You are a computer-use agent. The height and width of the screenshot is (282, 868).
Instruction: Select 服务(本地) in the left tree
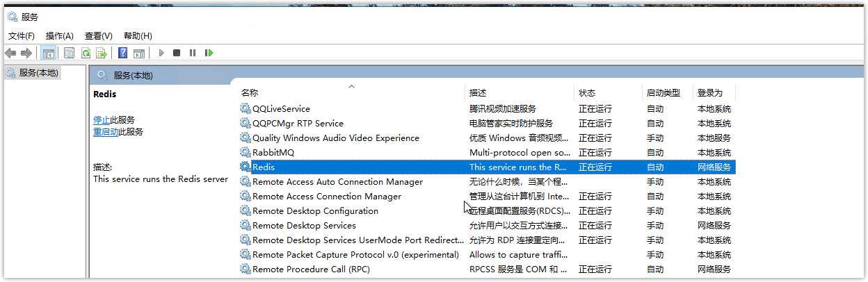click(38, 72)
